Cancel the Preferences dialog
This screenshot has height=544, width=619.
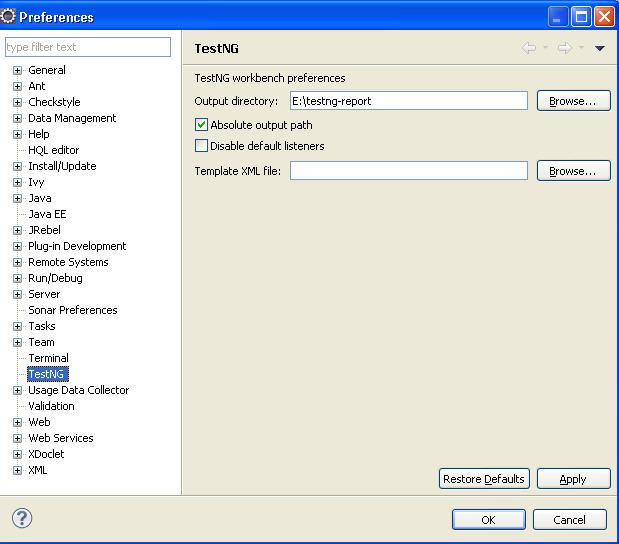point(569,520)
